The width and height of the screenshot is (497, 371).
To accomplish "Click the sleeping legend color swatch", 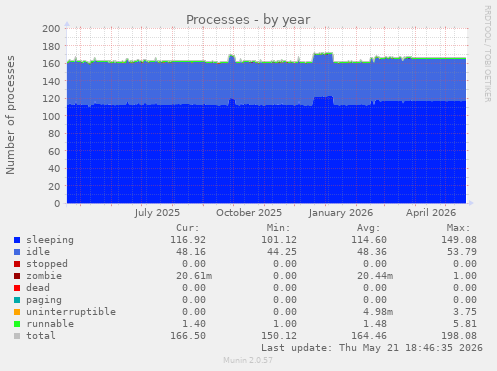I will coord(17,240).
